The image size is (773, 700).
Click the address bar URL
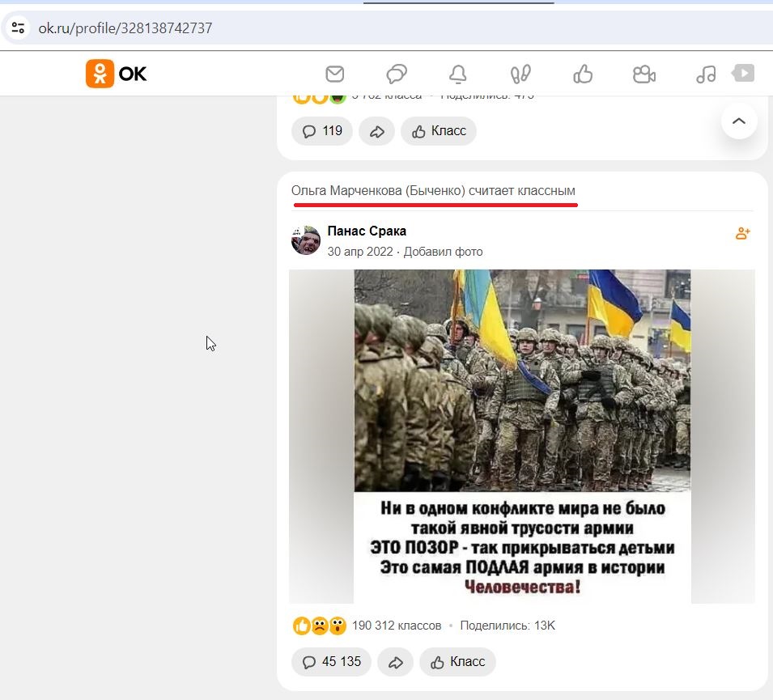125,28
